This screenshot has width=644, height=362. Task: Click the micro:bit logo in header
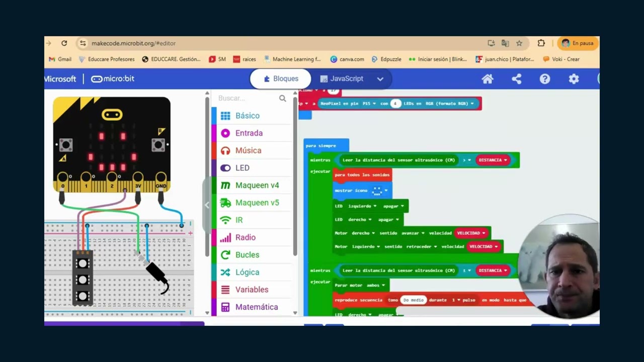(113, 79)
